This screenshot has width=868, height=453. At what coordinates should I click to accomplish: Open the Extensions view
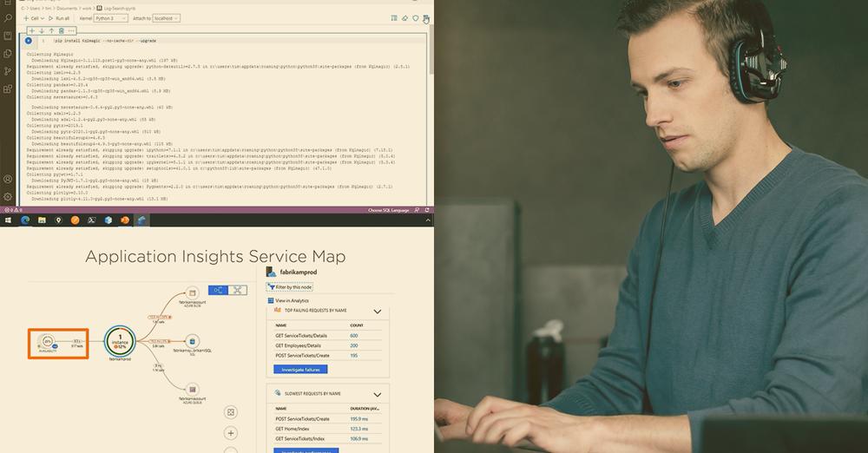[x=8, y=89]
